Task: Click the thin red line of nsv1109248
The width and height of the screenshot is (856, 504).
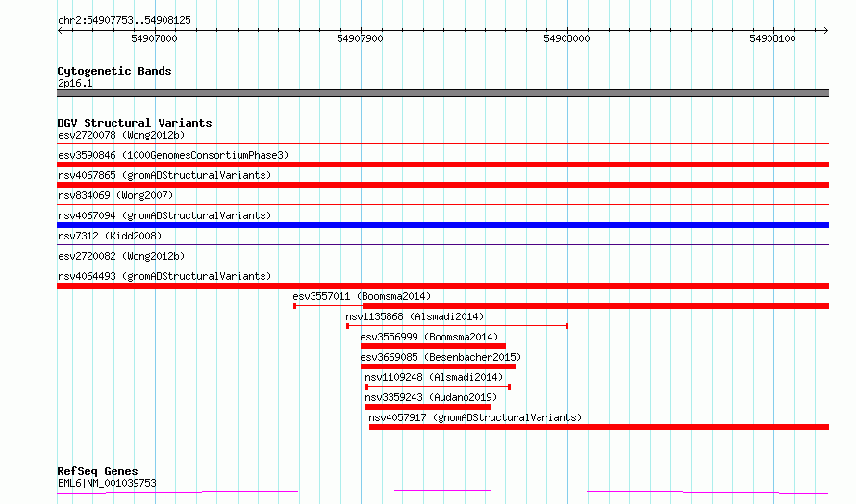Action: click(x=438, y=387)
